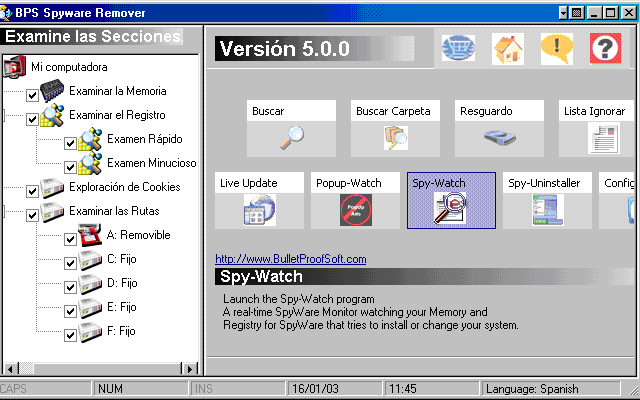Viewport: 640px width, 400px height.
Task: Click the Mi computadora monitor icon
Action: point(15,67)
